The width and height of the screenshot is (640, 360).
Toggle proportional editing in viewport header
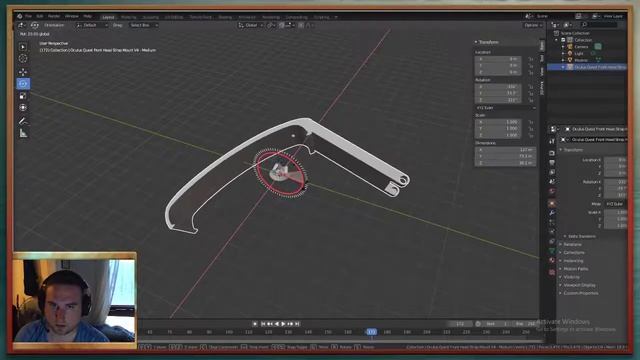click(x=301, y=25)
